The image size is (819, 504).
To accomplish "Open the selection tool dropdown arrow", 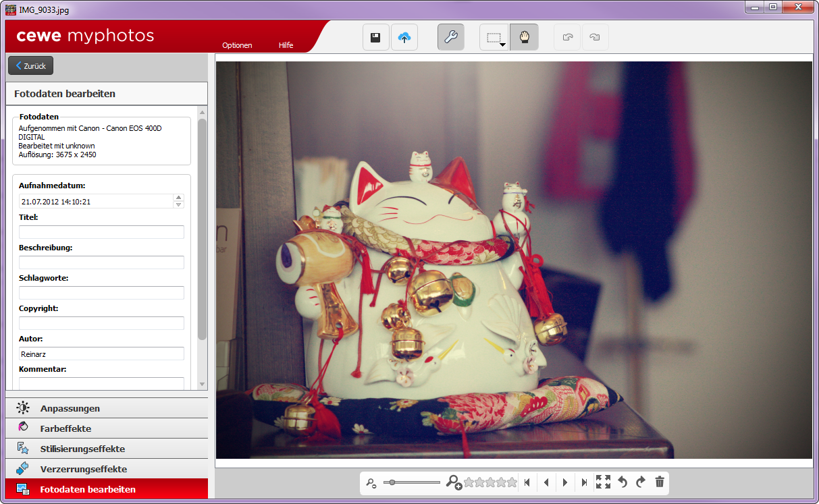I will [x=503, y=45].
